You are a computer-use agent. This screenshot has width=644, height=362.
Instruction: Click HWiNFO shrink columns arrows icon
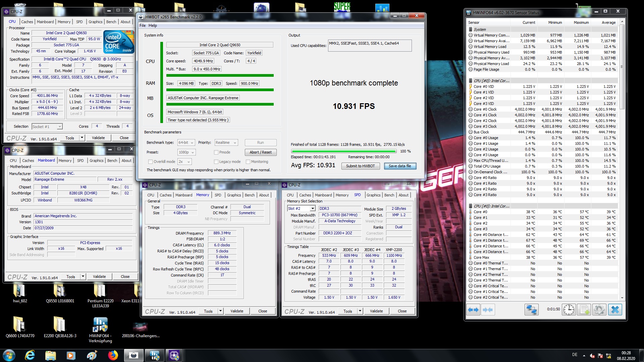488,310
